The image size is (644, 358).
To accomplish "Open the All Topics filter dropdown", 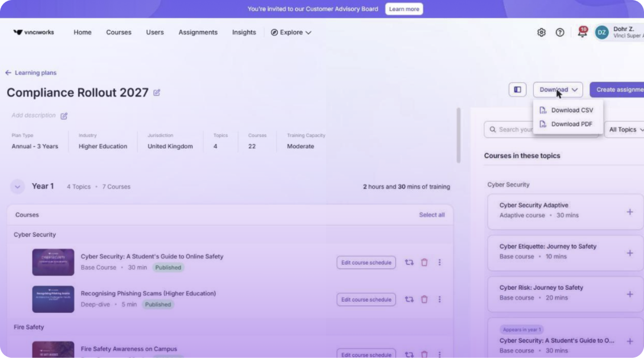I will tap(625, 130).
